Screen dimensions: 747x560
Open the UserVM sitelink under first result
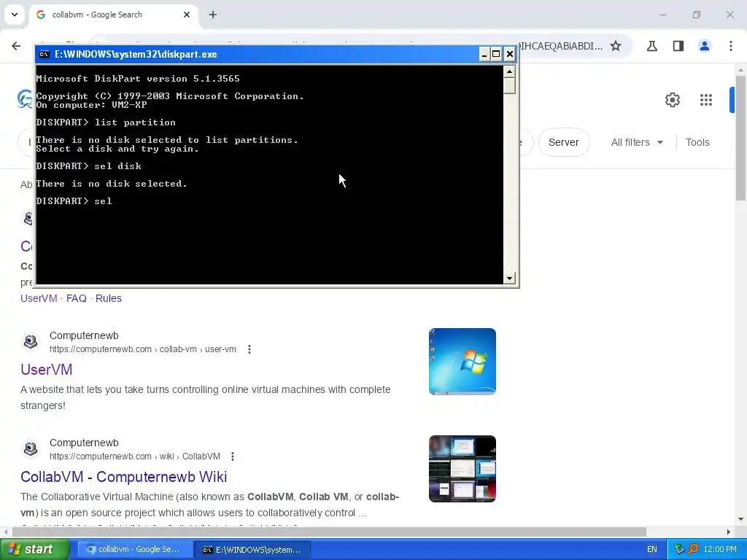pos(39,298)
